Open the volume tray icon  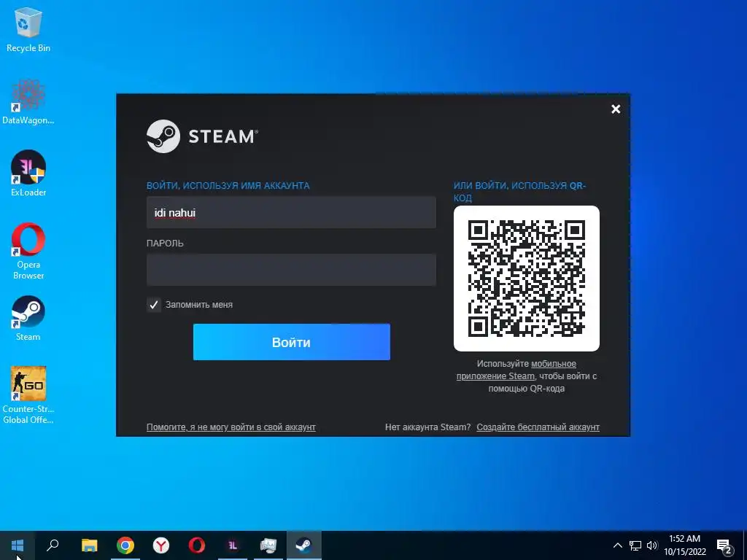click(x=652, y=545)
